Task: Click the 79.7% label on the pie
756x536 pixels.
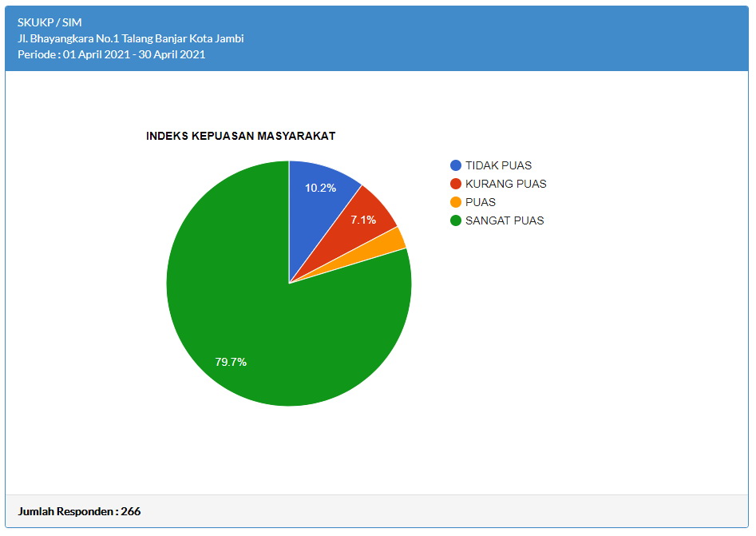Action: [231, 362]
